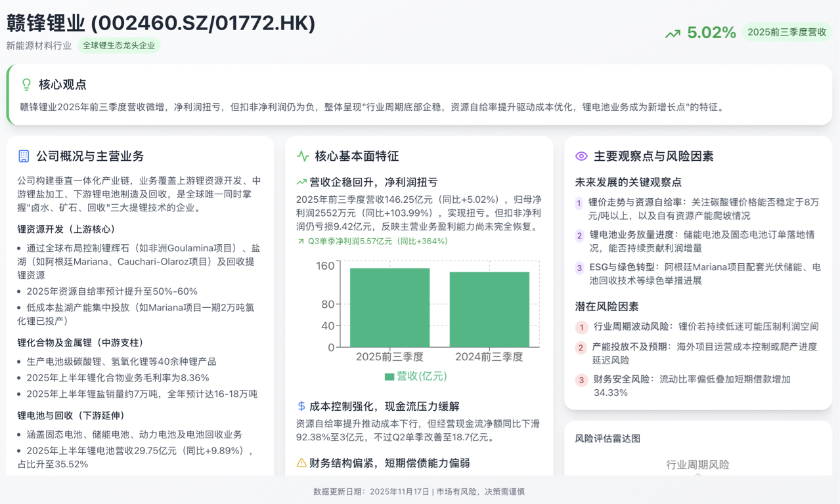The width and height of the screenshot is (840, 504).
Task: Click the purple number 3 badge for ESG与绿色转型
Action: [x=579, y=268]
